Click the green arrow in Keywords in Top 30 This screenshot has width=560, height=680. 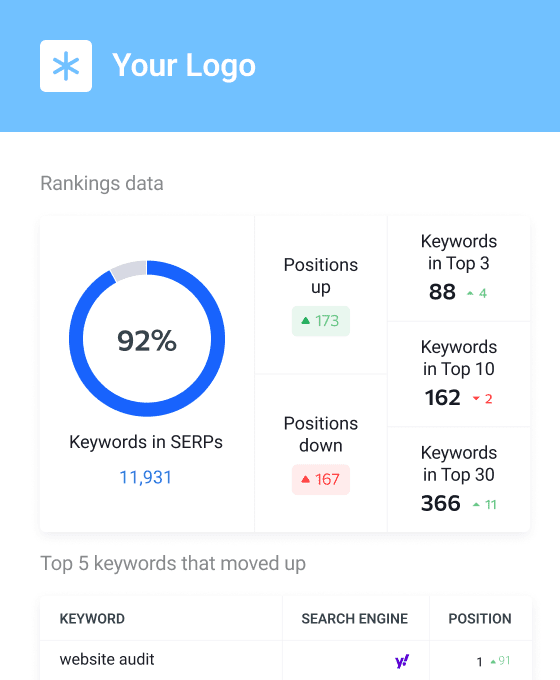(x=476, y=504)
